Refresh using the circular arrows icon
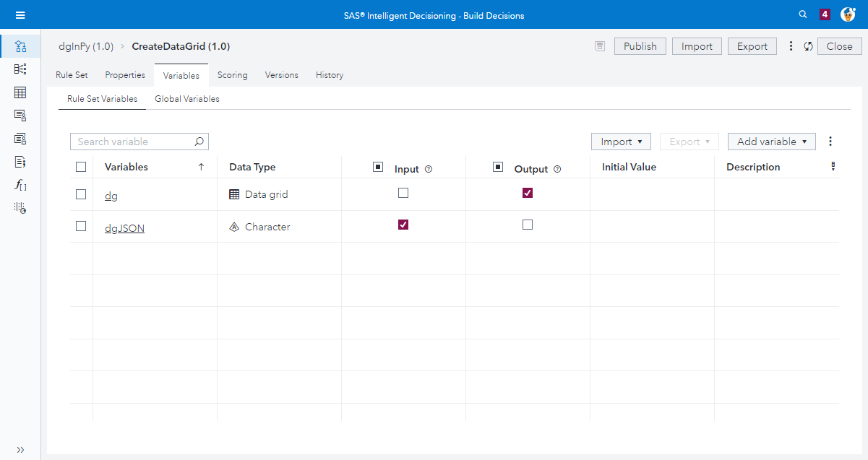 click(x=807, y=45)
